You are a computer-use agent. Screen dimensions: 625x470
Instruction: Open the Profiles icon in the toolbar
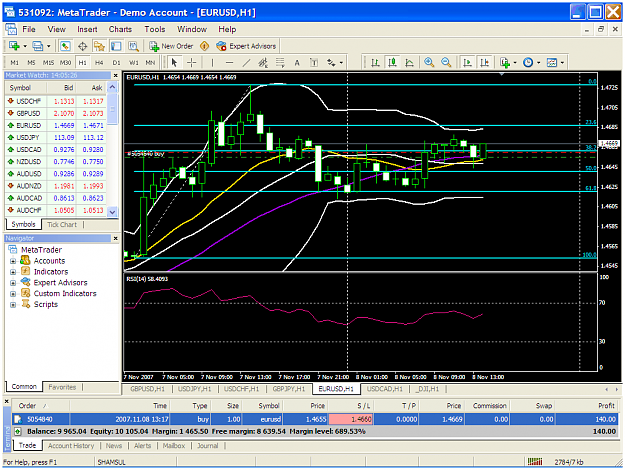pos(37,46)
